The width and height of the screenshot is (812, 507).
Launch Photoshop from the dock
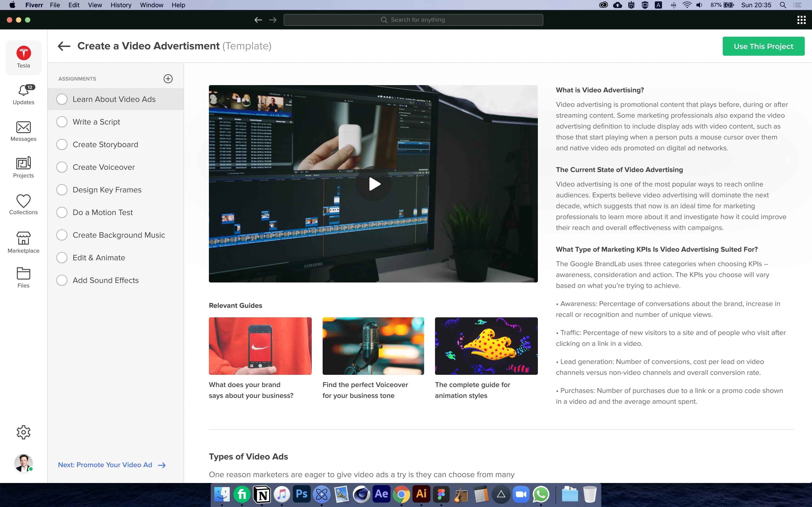[301, 494]
